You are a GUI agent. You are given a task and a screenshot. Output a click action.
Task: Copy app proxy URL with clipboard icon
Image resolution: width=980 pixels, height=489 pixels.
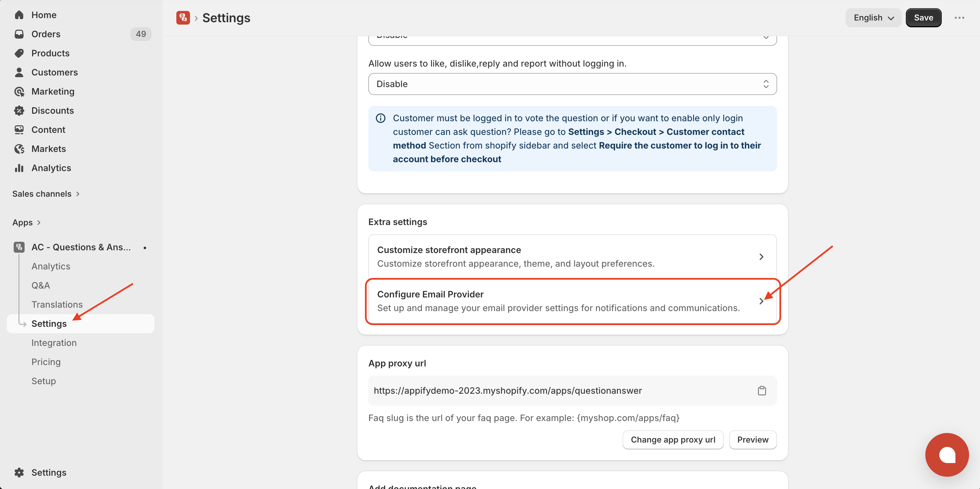pyautogui.click(x=762, y=391)
